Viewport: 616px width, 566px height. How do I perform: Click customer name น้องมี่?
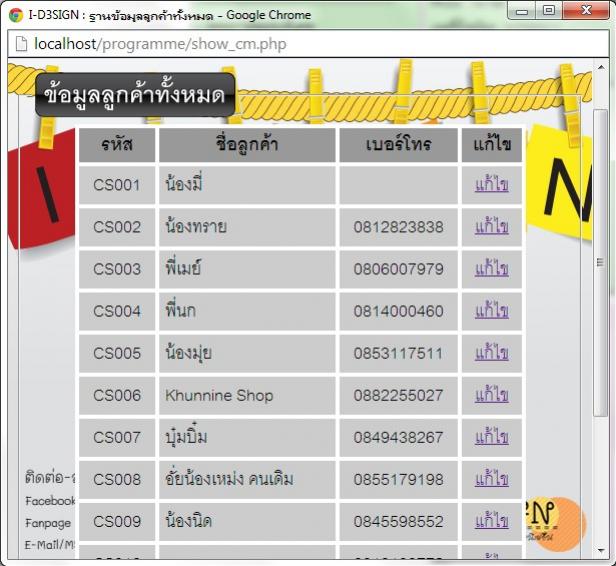click(184, 184)
